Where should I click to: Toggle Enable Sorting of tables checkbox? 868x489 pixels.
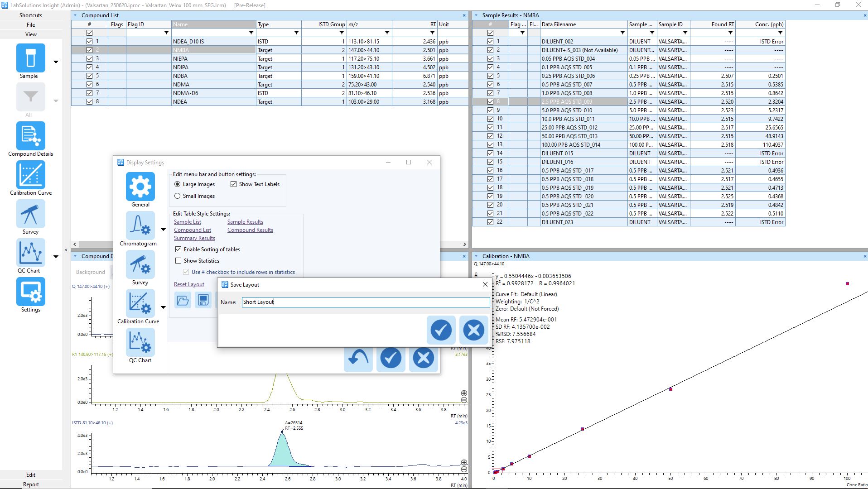[x=178, y=249]
